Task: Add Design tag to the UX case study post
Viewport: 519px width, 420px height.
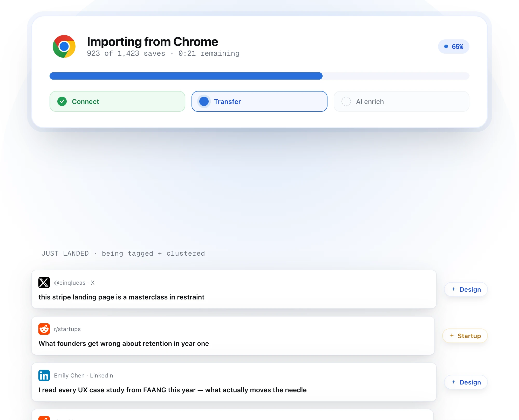Action: pos(466,382)
